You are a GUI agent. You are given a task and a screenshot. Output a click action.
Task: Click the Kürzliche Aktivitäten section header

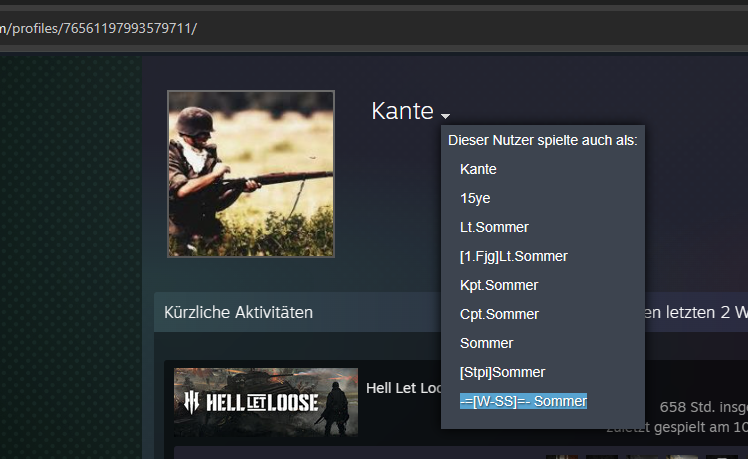[239, 313]
